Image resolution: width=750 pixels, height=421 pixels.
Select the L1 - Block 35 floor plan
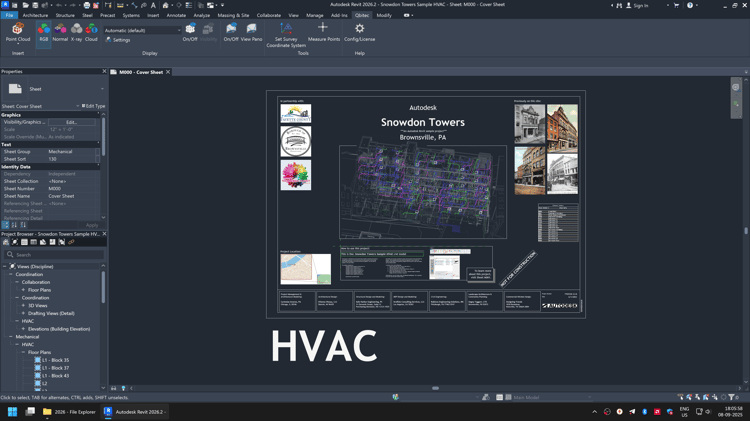click(55, 360)
